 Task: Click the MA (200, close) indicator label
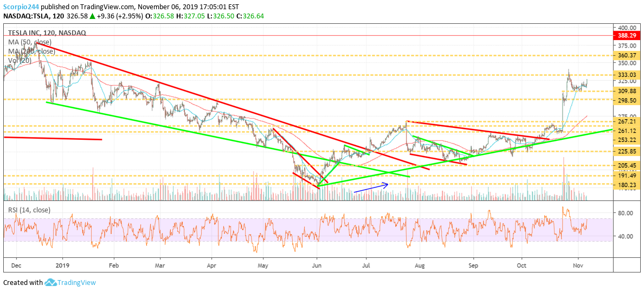32,51
